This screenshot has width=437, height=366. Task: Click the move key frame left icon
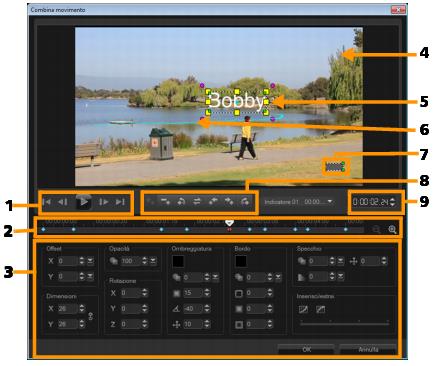213,201
